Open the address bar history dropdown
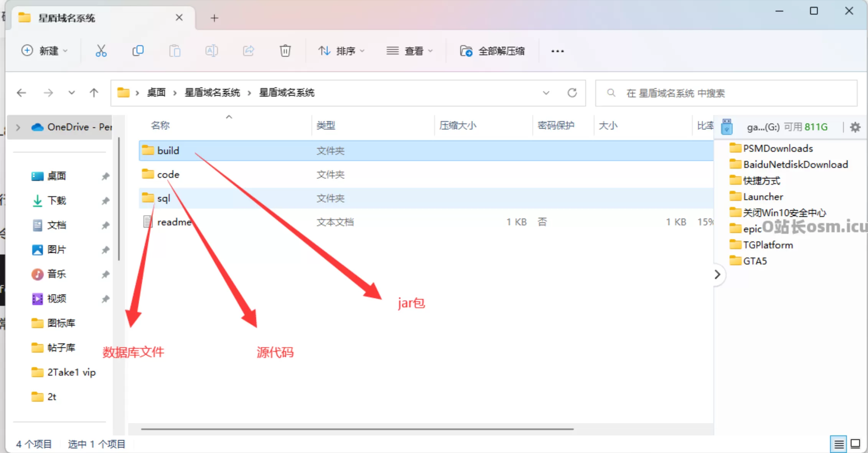Screen dimensions: 868x453 pos(546,93)
